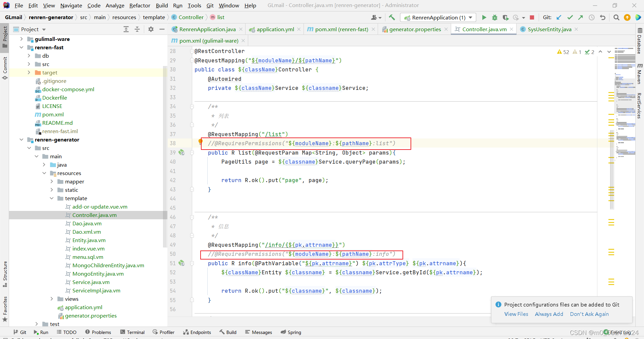Expand the views folder

(52, 299)
